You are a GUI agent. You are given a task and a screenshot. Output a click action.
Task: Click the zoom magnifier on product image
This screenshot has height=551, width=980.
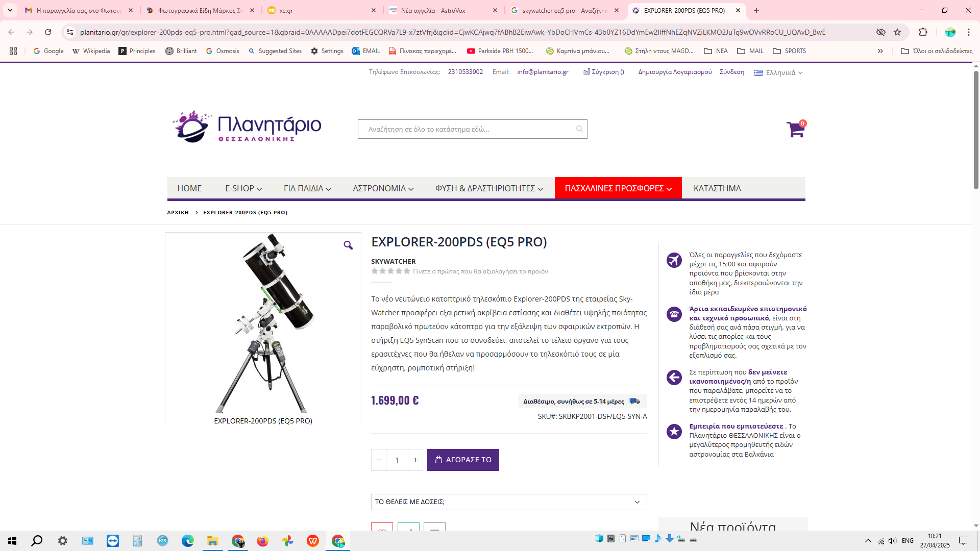348,245
